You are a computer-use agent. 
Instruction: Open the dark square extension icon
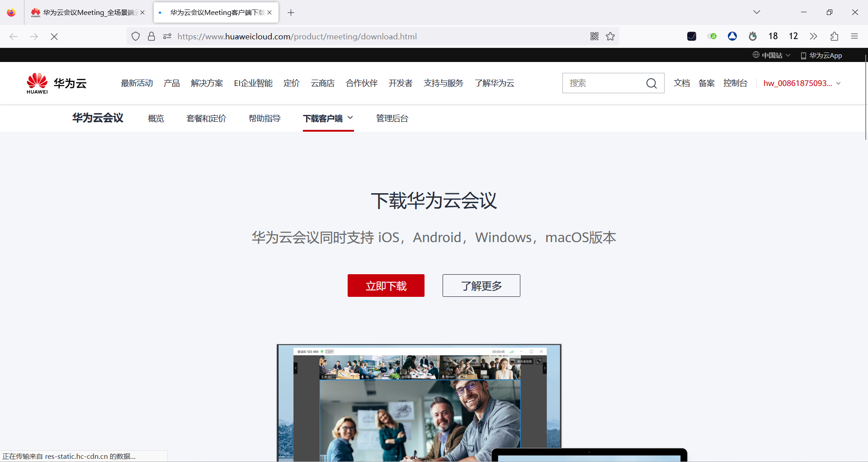click(692, 37)
